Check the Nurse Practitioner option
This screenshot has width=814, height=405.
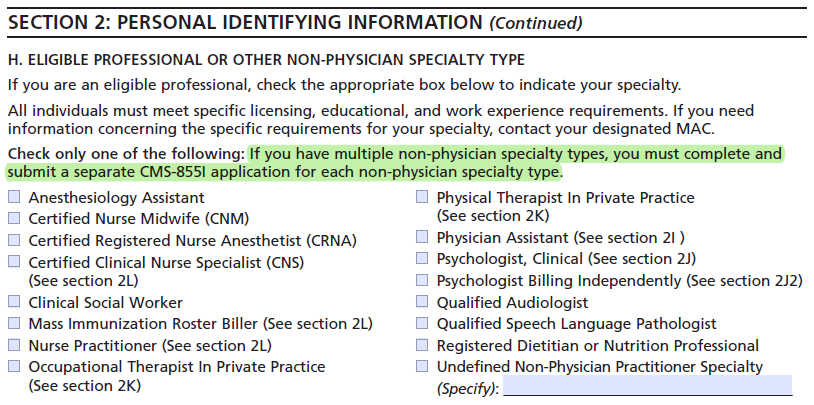click(x=14, y=345)
